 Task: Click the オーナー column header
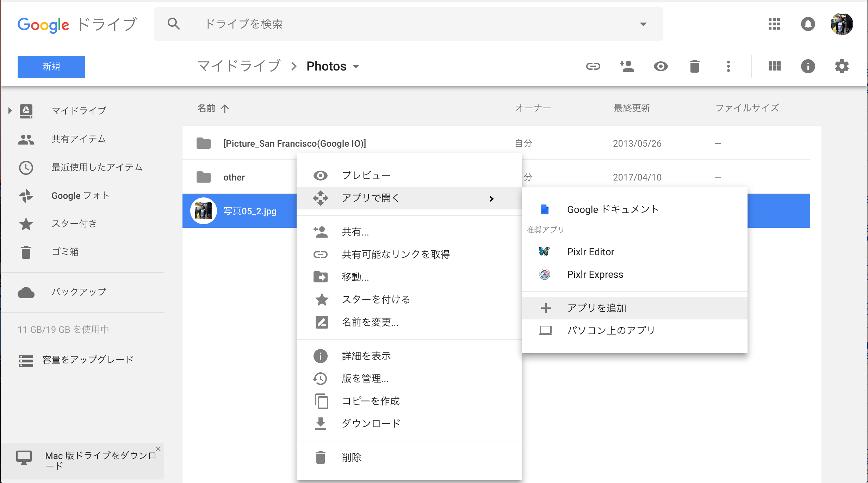tap(533, 108)
